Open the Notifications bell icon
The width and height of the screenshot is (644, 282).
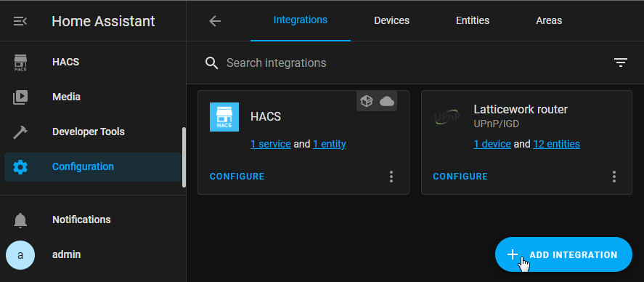click(x=20, y=220)
